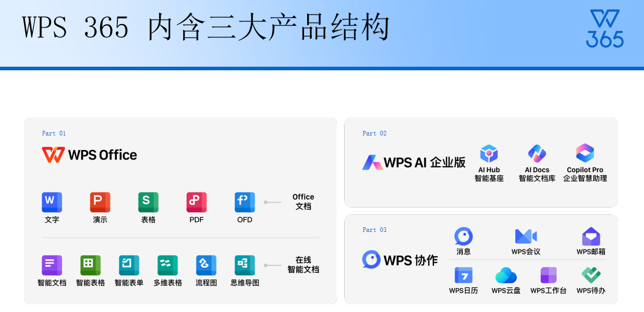Open the blue W 文字 icon
Image resolution: width=644 pixels, height=312 pixels.
[52, 202]
